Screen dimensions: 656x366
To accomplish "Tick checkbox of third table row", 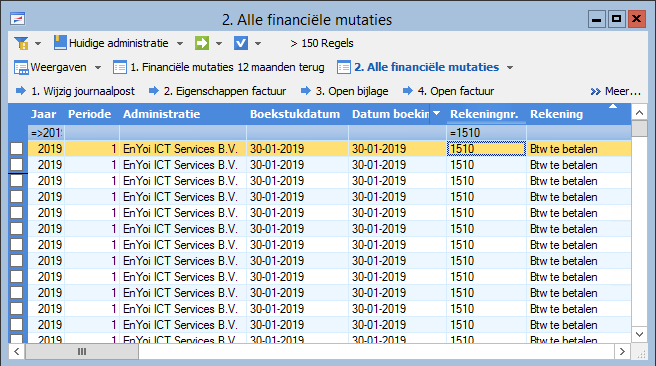I will (17, 181).
